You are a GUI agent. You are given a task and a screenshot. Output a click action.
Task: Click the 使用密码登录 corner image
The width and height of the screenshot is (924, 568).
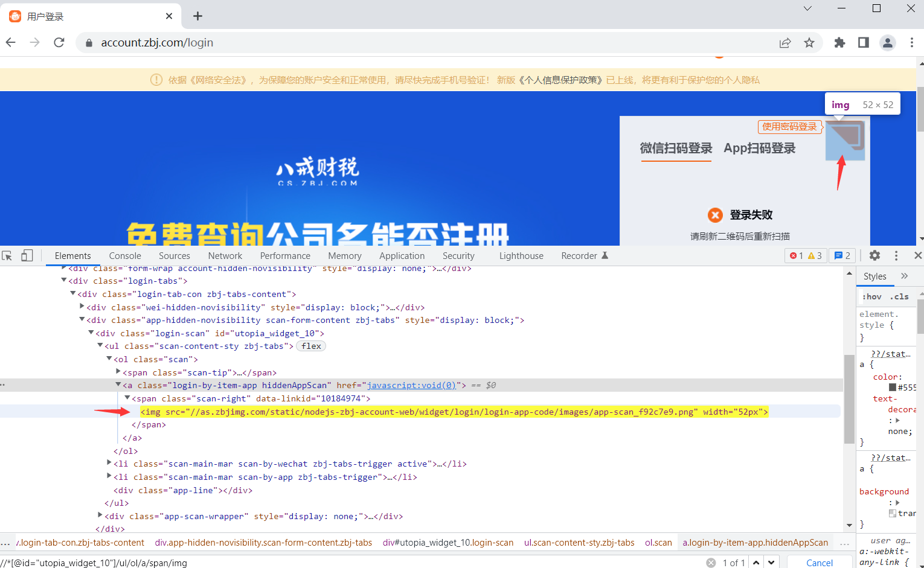[845, 141]
